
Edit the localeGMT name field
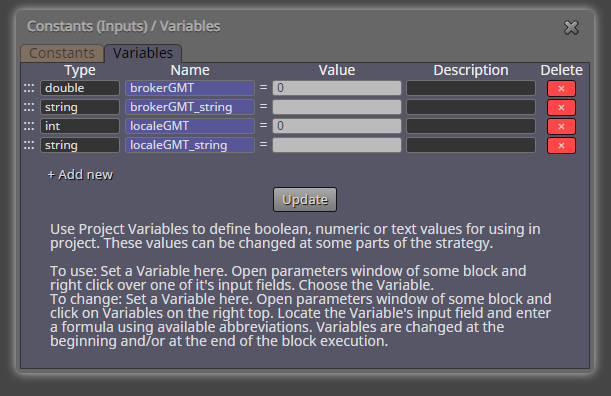(190, 126)
